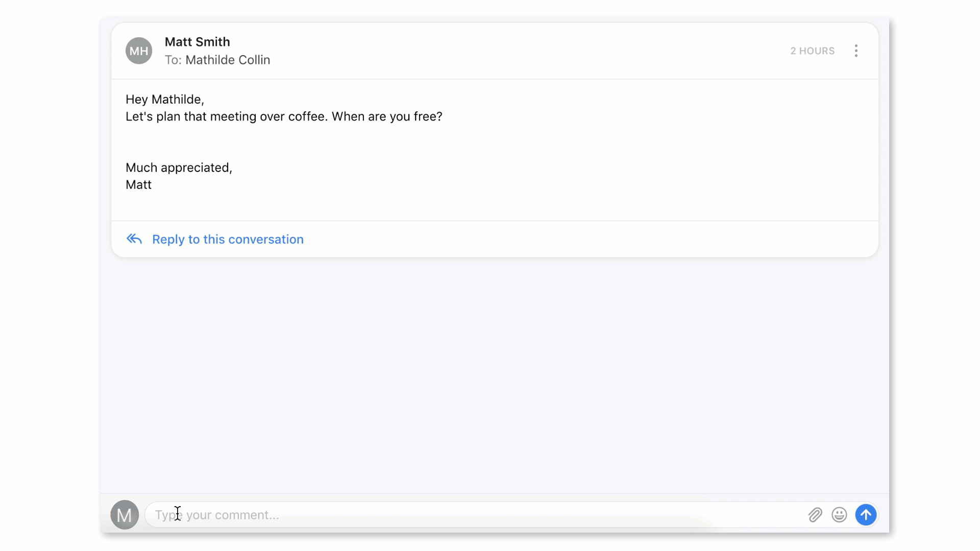Click recipient Mathilde Collin
The height and width of the screenshot is (551, 980).
228,60
